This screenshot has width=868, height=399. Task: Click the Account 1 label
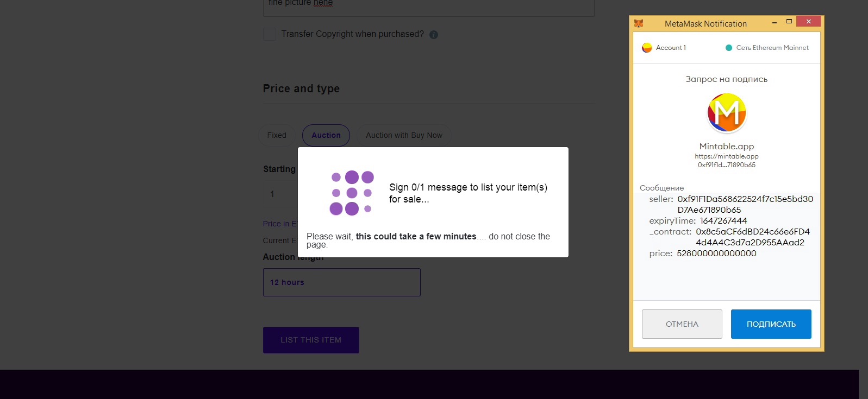click(671, 48)
